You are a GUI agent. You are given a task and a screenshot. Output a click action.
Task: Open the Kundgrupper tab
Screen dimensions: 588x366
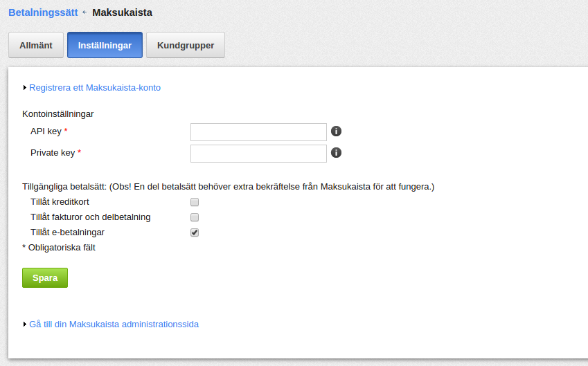point(186,46)
